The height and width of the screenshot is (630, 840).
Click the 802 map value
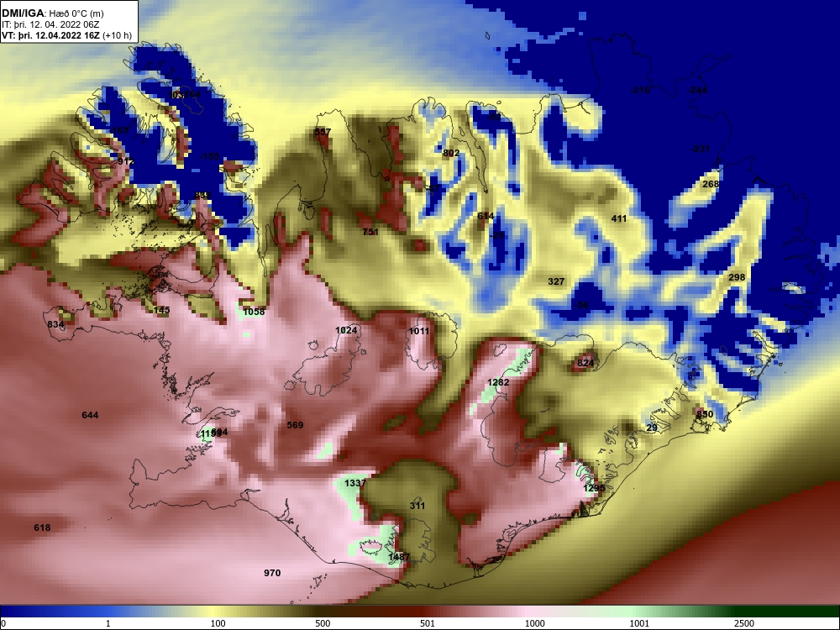pos(451,153)
